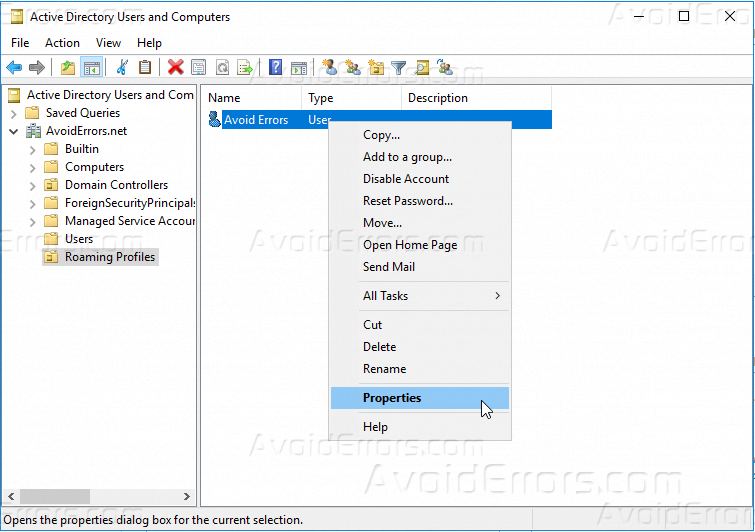The width and height of the screenshot is (755, 532).
Task: Click the Back arrow toolbar icon
Action: (x=14, y=68)
